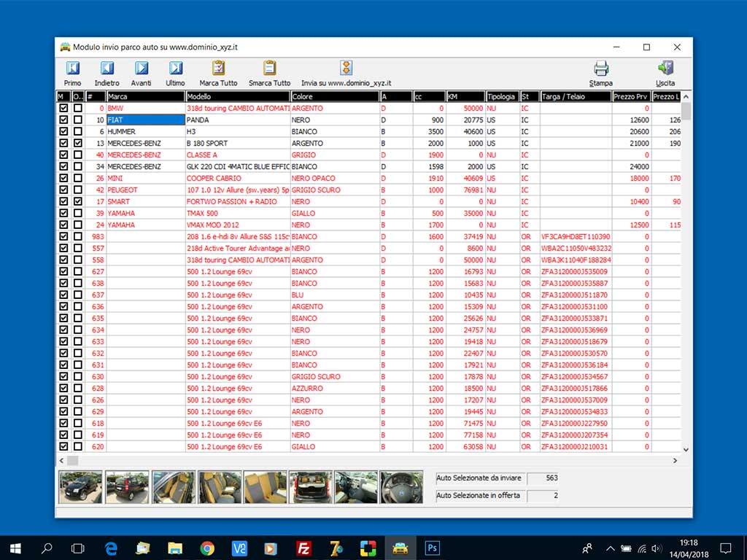Exit the module with Uscita
Screen dimensions: 747x560
[x=665, y=74]
